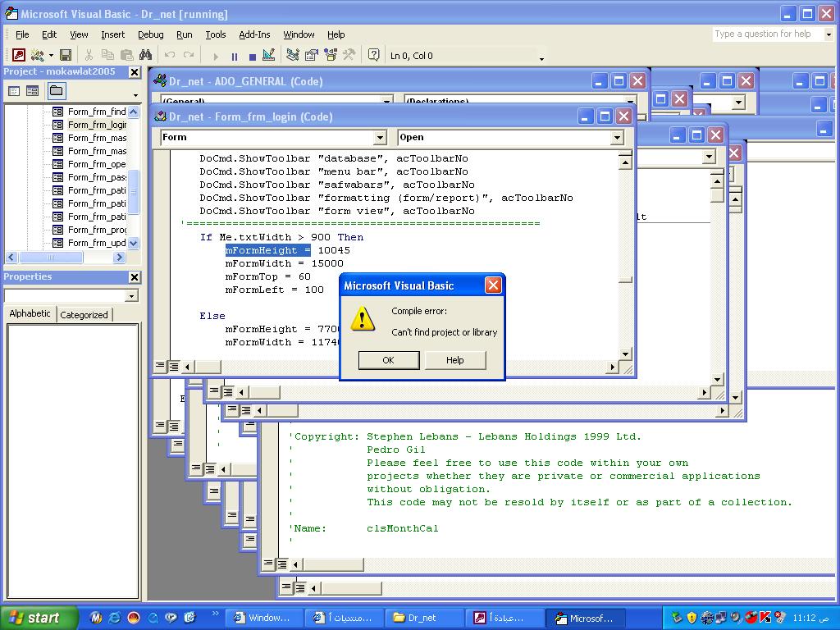Image resolution: width=840 pixels, height=630 pixels.
Task: Click the project tree scroll down arrow
Action: pos(134,243)
